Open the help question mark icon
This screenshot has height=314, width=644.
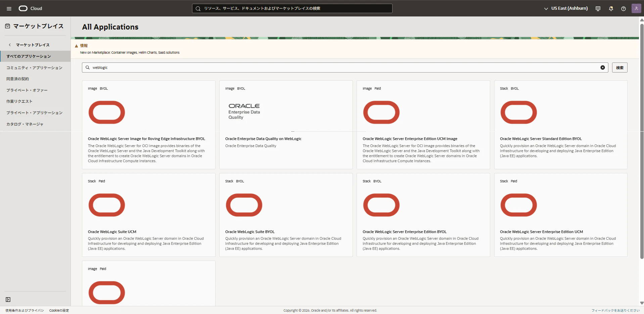[624, 8]
